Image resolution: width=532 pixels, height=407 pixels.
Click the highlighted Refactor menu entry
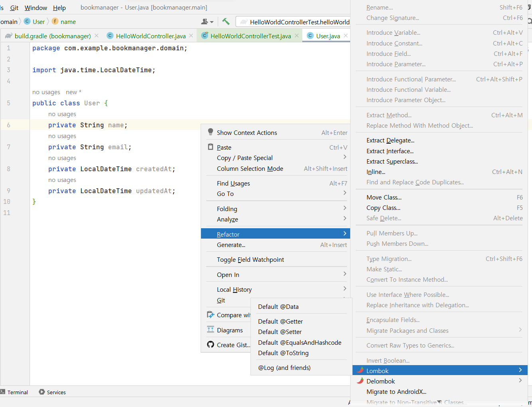point(276,234)
